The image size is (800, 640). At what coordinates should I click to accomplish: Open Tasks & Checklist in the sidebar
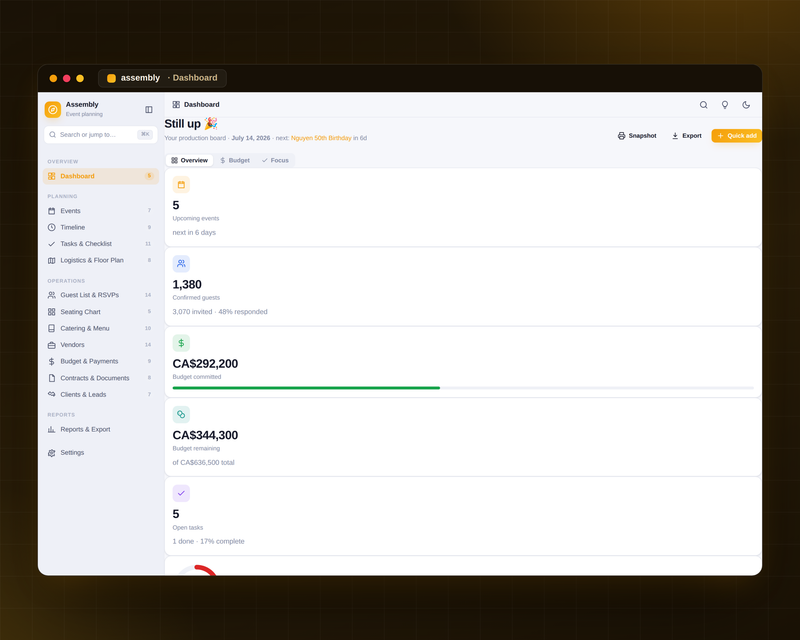(101, 244)
